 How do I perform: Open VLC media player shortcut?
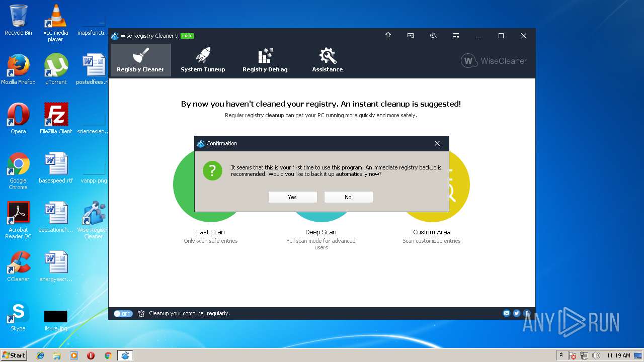[x=55, y=23]
